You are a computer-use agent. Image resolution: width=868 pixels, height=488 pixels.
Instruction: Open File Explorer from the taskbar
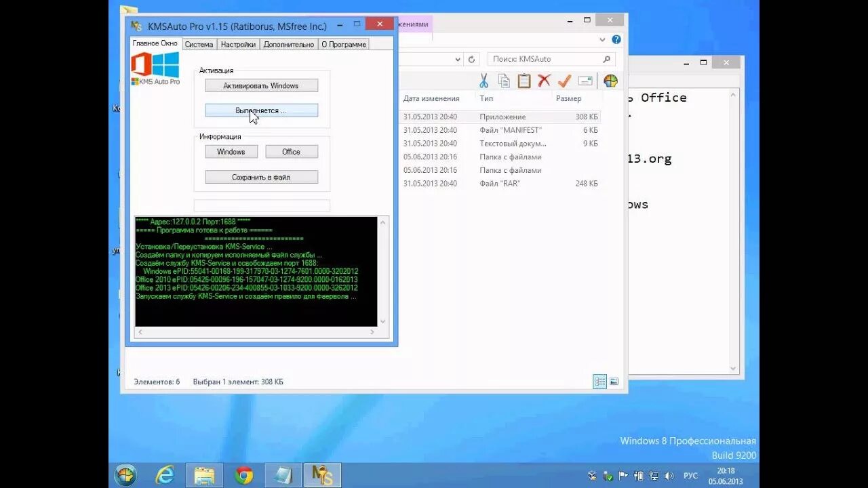click(204, 475)
